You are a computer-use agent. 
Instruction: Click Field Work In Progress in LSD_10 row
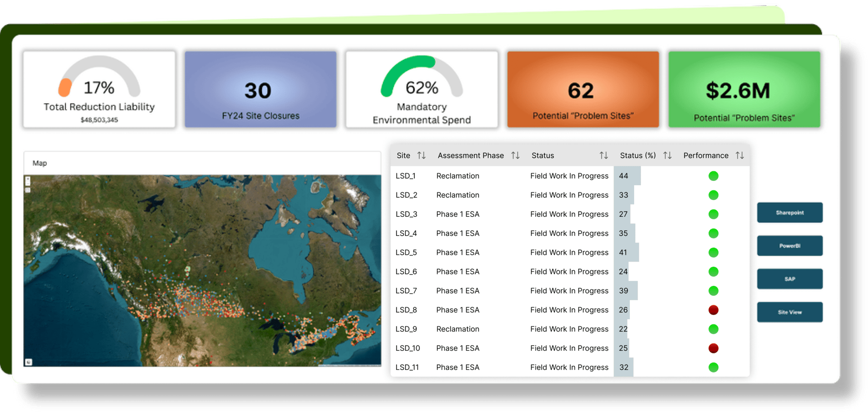[569, 348]
